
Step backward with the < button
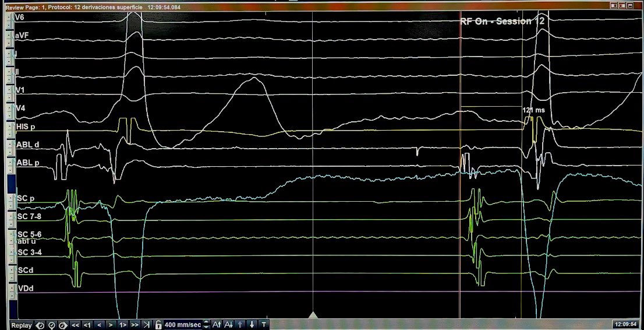[99, 325]
